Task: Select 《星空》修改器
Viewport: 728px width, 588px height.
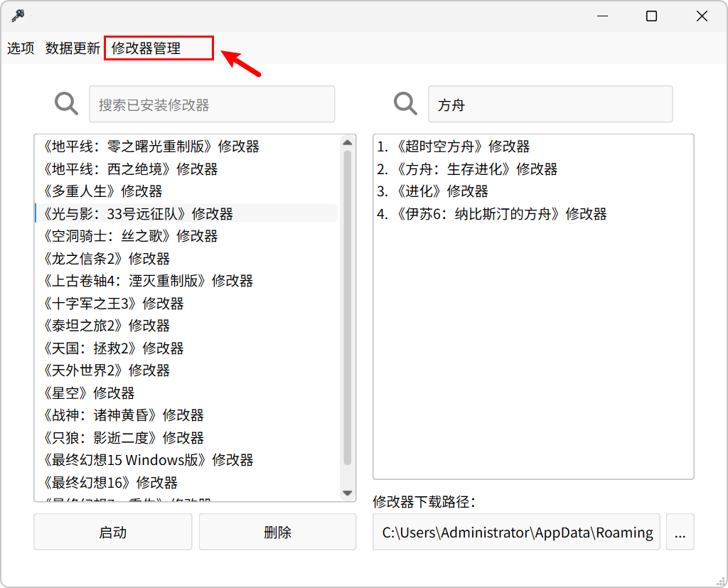Action: (x=186, y=393)
